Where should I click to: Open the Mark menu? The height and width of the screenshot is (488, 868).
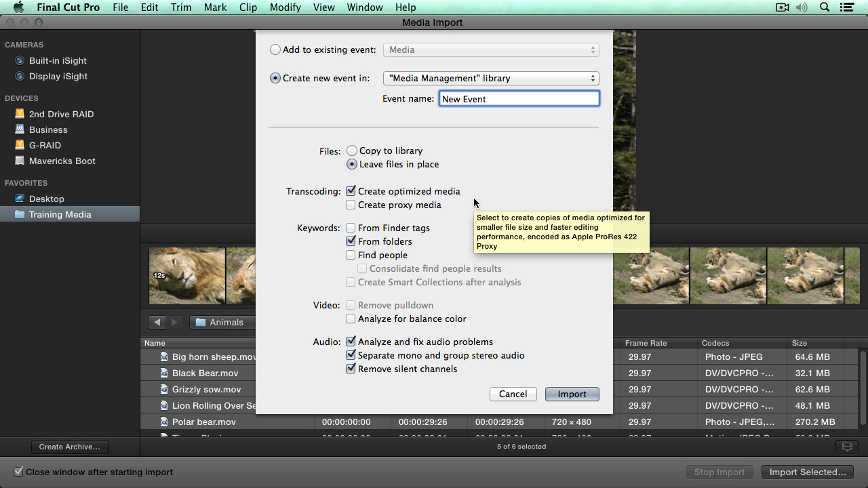point(215,7)
